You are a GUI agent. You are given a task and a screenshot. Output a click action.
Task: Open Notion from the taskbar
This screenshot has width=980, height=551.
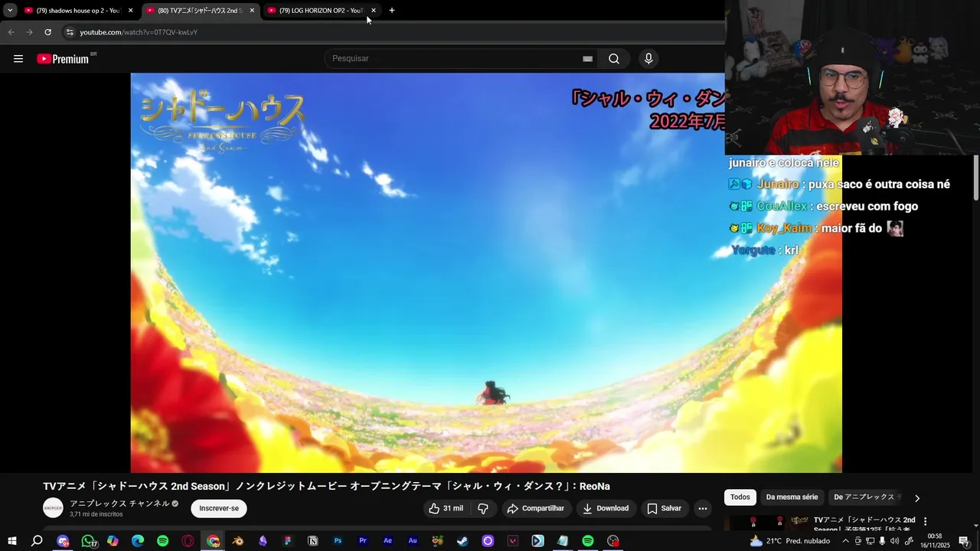tap(312, 541)
